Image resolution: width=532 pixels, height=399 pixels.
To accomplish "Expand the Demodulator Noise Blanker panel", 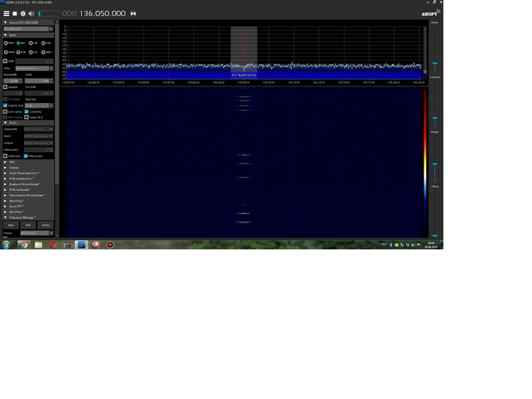I will (x=28, y=195).
